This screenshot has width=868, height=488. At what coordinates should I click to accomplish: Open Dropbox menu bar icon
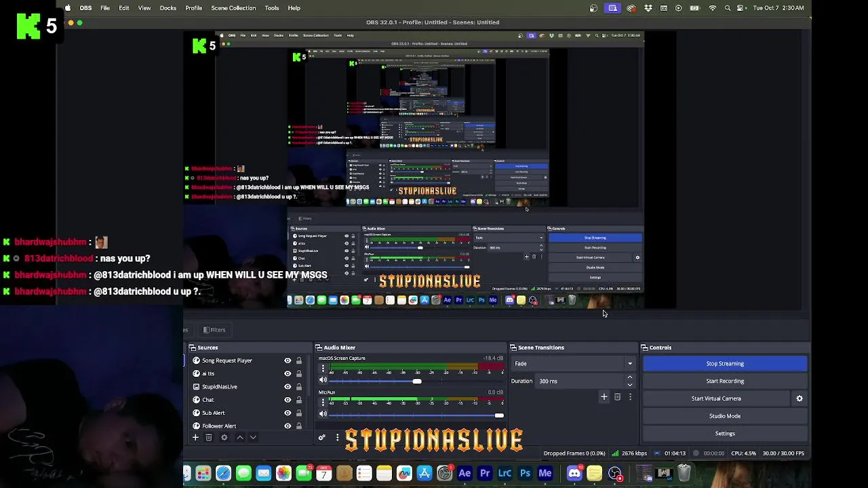648,8
